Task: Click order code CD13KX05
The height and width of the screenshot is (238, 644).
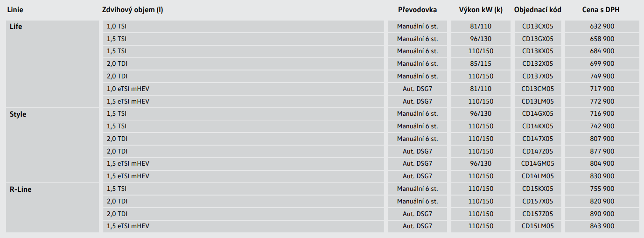Action: 538,51
